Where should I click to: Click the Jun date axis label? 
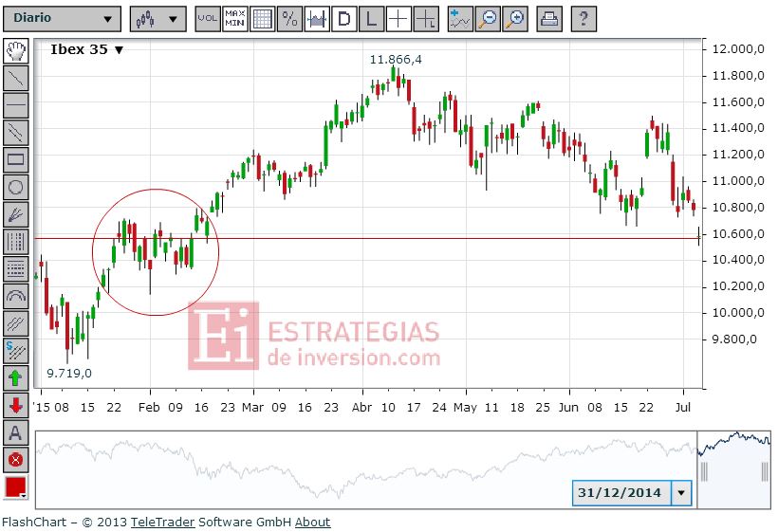pyautogui.click(x=568, y=408)
